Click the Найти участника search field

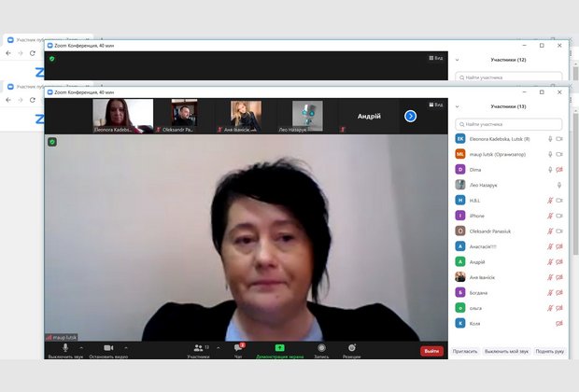coord(509,124)
